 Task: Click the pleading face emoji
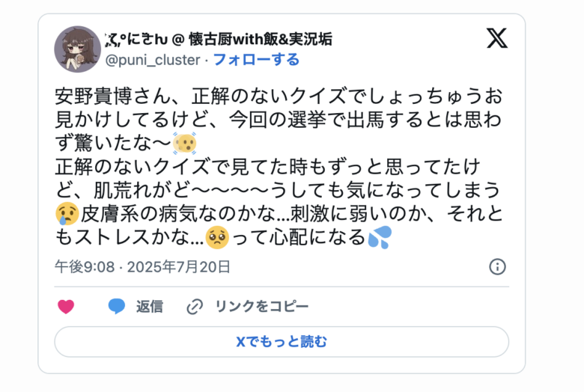pos(217,238)
